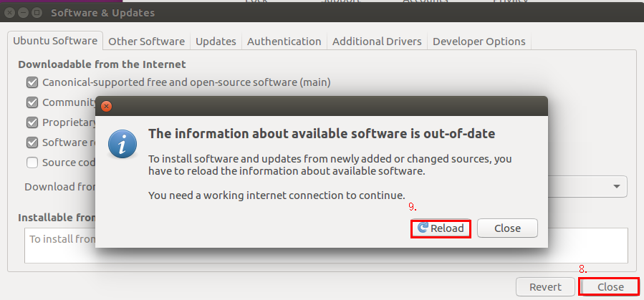Viewport: 644px width, 300px height.
Task: Click the blue information icon
Action: click(122, 144)
